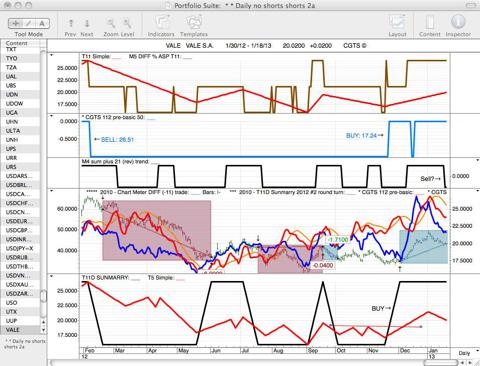Collapse the Chart Meter DIFF main pane triangle
Screen dimensions: 480x366
pyautogui.click(x=52, y=191)
